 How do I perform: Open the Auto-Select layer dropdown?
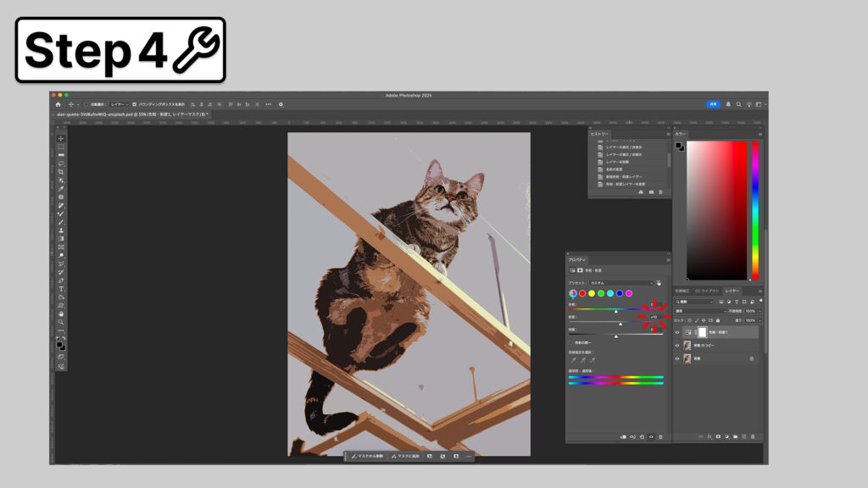[119, 104]
